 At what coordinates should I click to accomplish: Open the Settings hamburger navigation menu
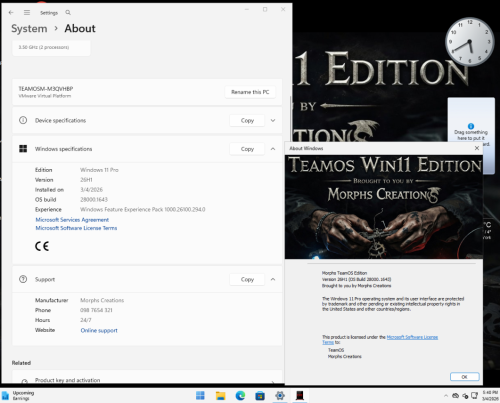pos(27,13)
